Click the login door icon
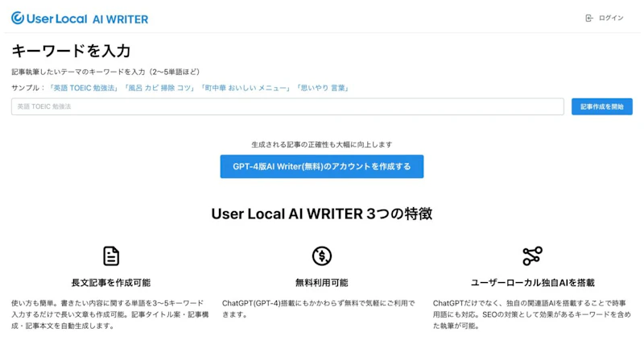This screenshot has height=353, width=644. 589,18
